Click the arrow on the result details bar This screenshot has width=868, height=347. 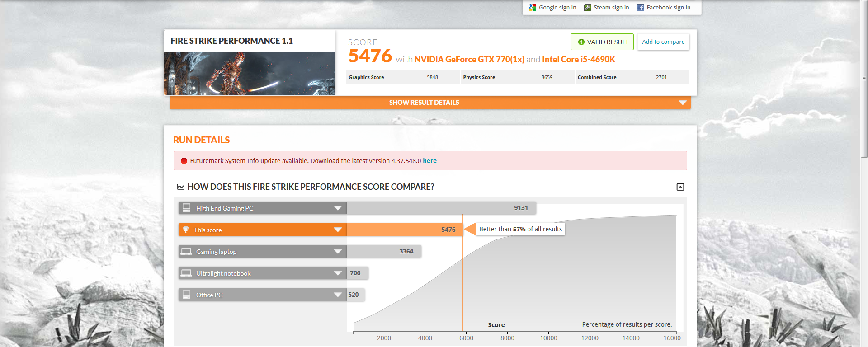pyautogui.click(x=683, y=103)
